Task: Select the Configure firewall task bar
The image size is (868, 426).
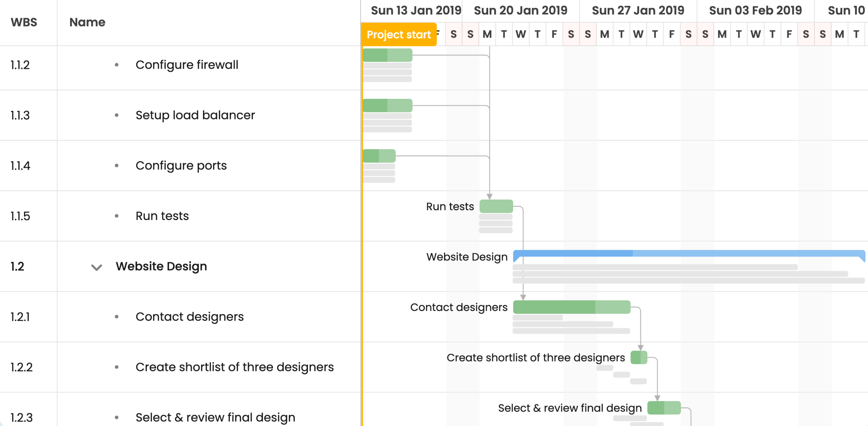Action: 388,55
